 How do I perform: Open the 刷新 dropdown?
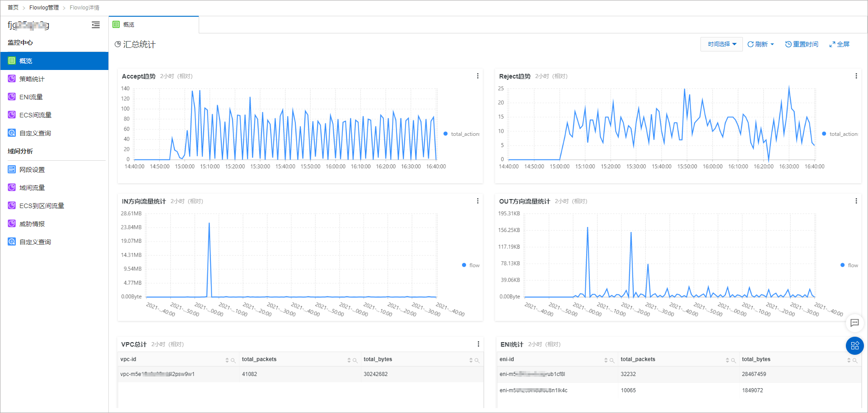[x=761, y=44]
